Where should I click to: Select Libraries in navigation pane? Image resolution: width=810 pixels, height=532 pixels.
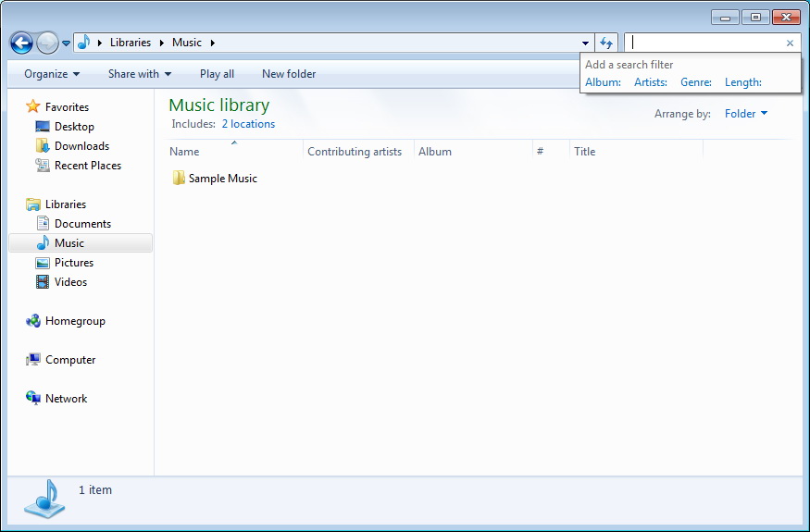[x=66, y=204]
